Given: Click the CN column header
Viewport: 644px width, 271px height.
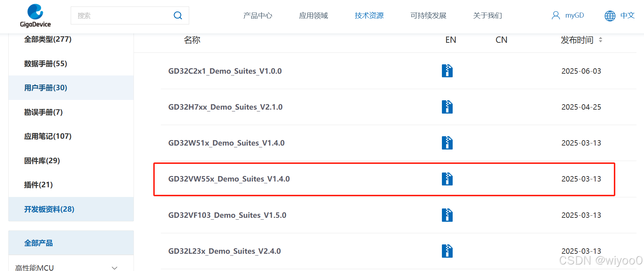Looking at the screenshot, I should click(501, 40).
